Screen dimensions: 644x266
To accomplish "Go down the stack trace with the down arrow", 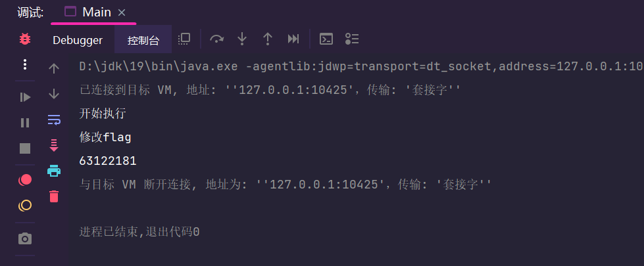I will point(54,94).
